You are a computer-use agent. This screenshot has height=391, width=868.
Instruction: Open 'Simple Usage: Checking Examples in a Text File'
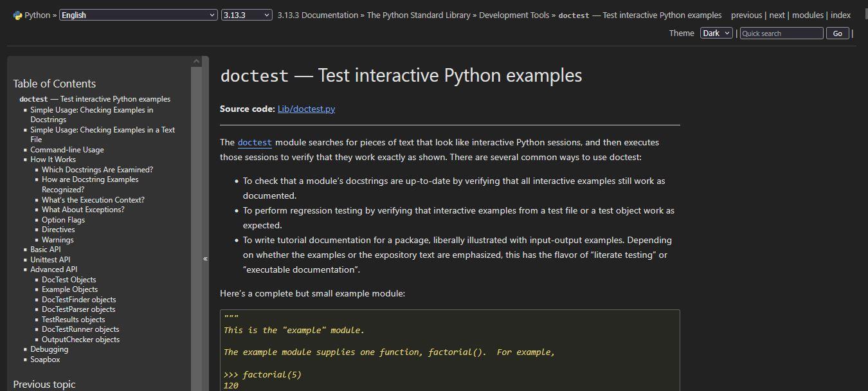[x=102, y=134]
